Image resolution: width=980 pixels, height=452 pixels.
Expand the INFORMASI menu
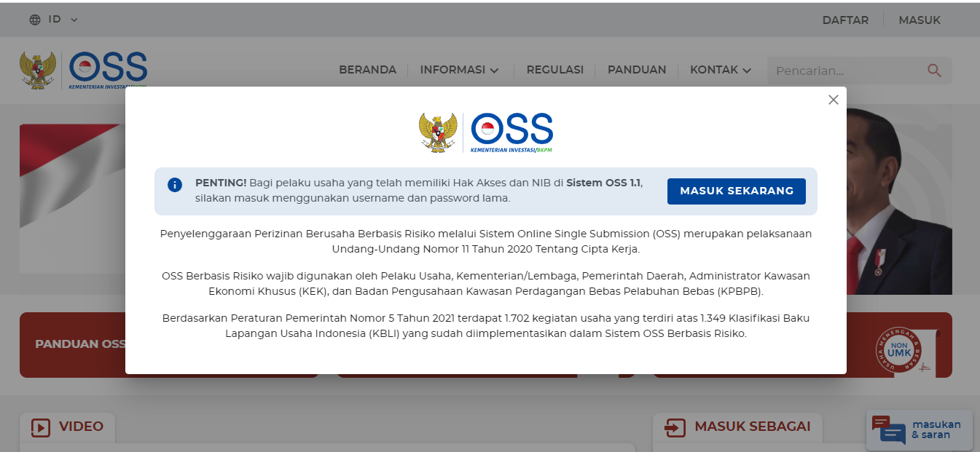(460, 70)
